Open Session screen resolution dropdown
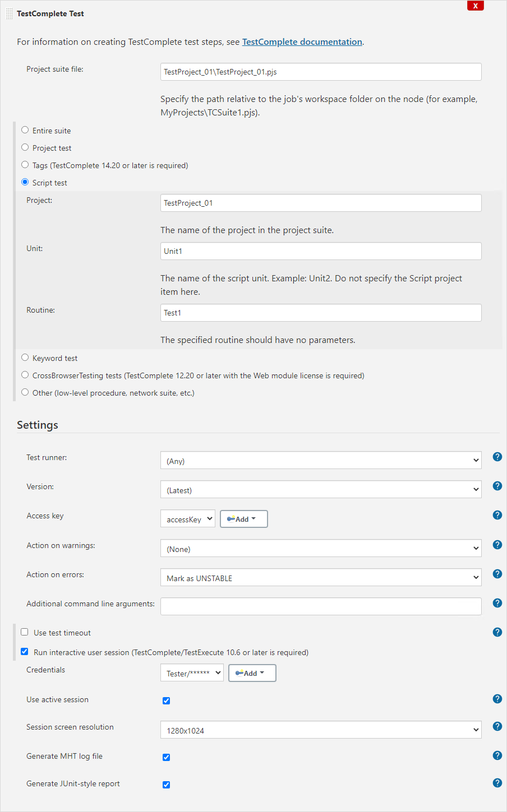 tap(320, 730)
